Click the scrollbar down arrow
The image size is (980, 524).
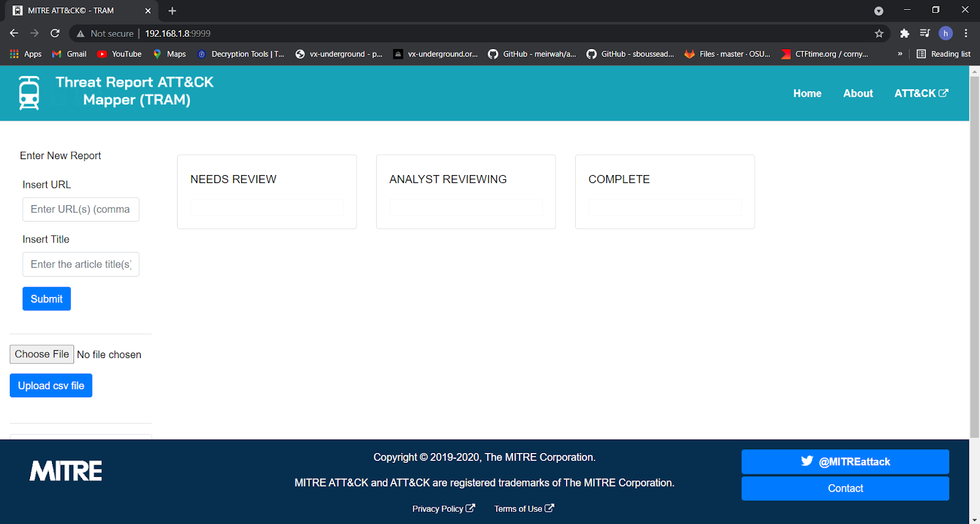pyautogui.click(x=974, y=520)
